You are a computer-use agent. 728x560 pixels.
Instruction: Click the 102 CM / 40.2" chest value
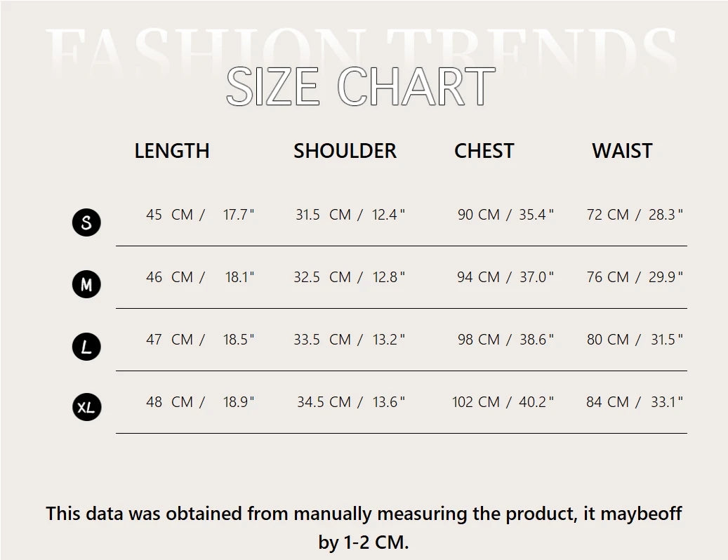[503, 402]
